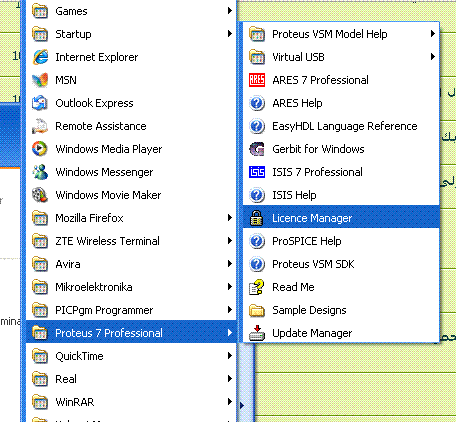Viewport: 459px width, 422px height.
Task: Launch ARES 7 Professional menu entry
Action: [341, 80]
